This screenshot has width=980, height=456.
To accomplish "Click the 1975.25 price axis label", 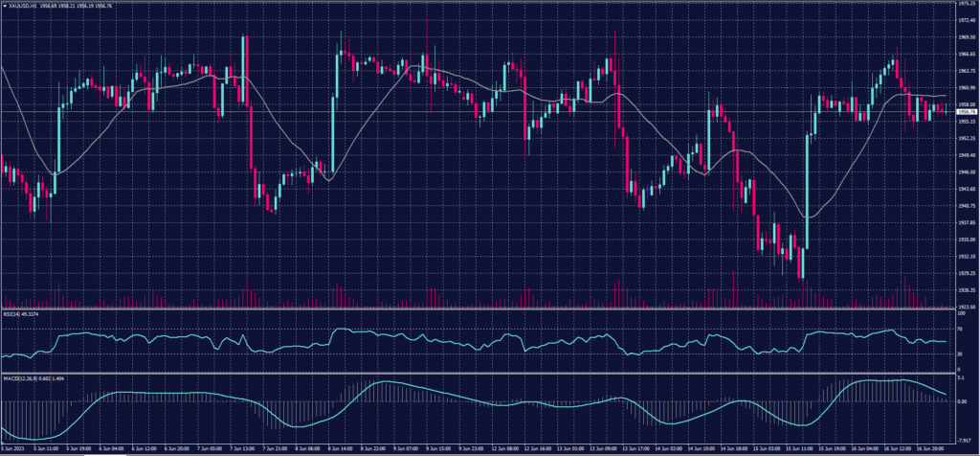I will [x=966, y=5].
